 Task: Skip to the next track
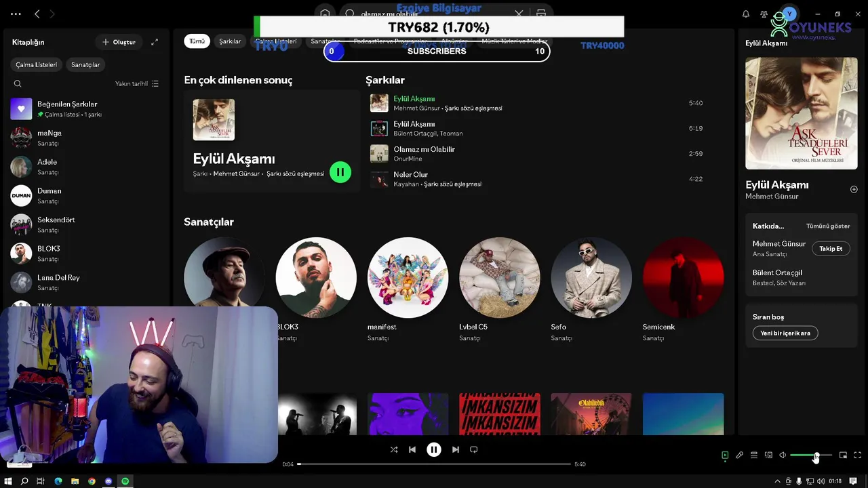click(456, 449)
